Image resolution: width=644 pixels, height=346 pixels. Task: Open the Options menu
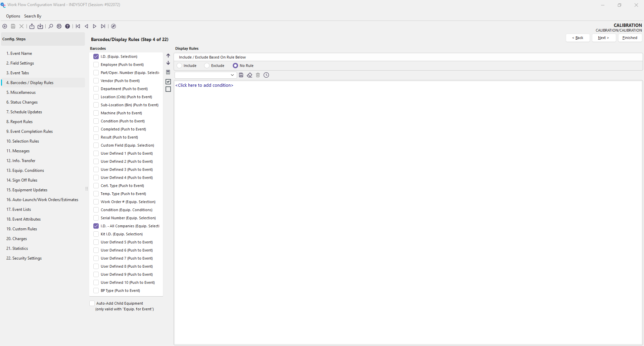[13, 16]
